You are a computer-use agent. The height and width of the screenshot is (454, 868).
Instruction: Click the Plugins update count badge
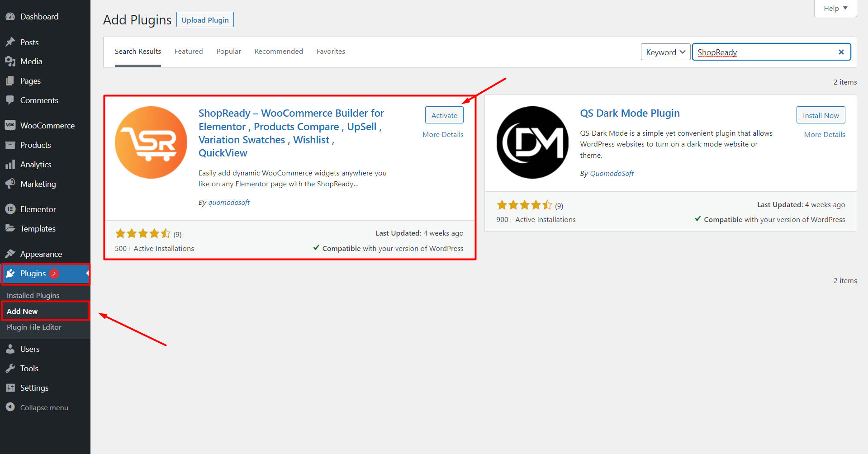(x=54, y=274)
